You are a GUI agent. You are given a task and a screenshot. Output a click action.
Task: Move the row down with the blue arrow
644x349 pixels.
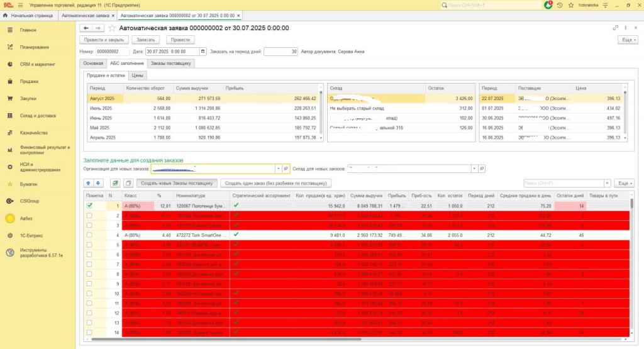[x=97, y=183]
